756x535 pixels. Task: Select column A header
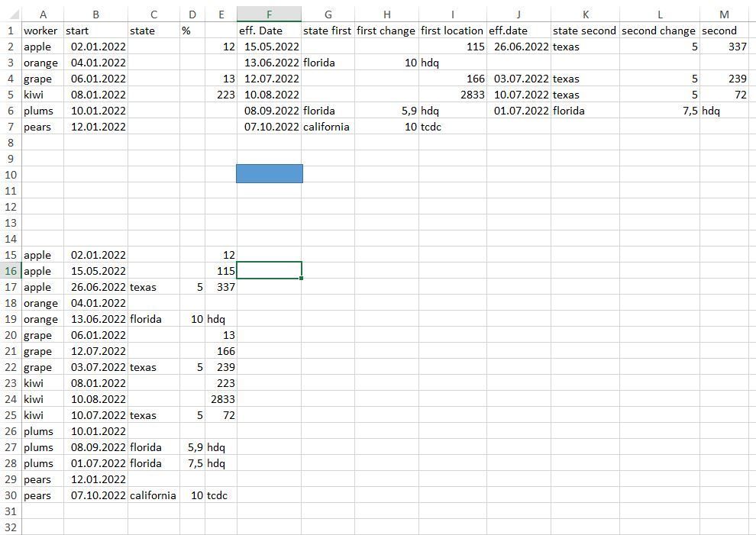43,15
